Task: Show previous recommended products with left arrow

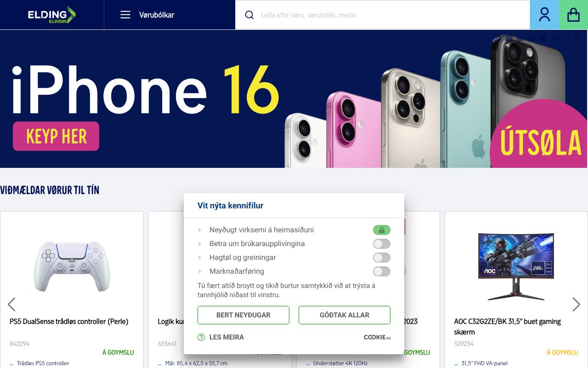Action: pyautogui.click(x=11, y=304)
